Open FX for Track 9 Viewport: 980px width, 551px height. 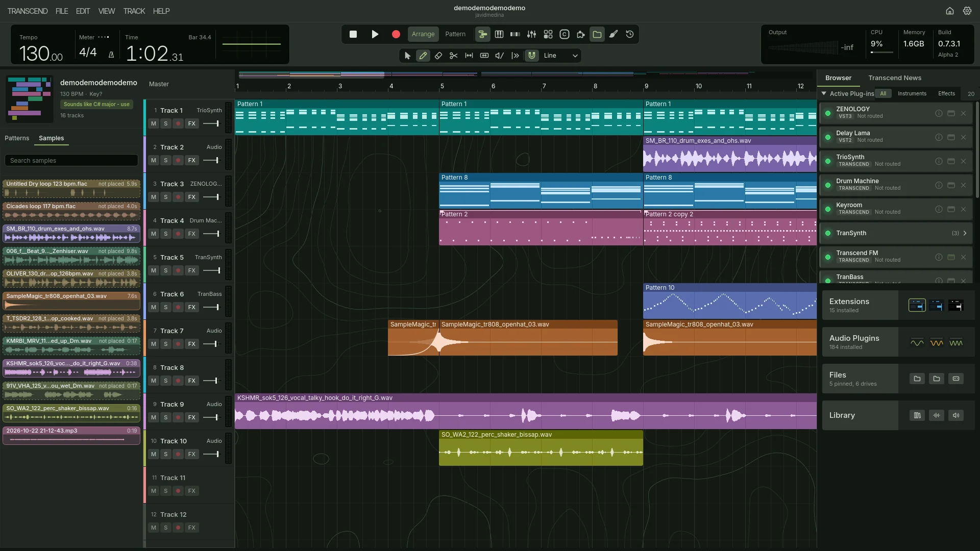click(x=191, y=417)
